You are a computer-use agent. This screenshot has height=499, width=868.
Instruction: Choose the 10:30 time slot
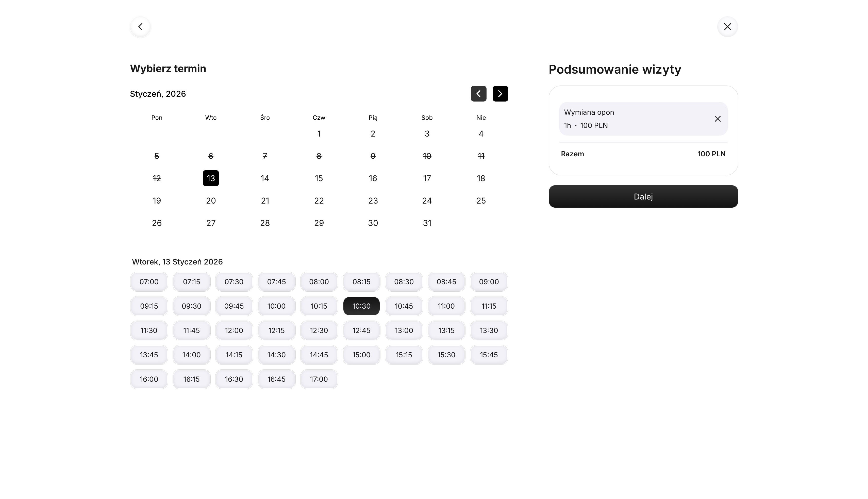(x=361, y=306)
